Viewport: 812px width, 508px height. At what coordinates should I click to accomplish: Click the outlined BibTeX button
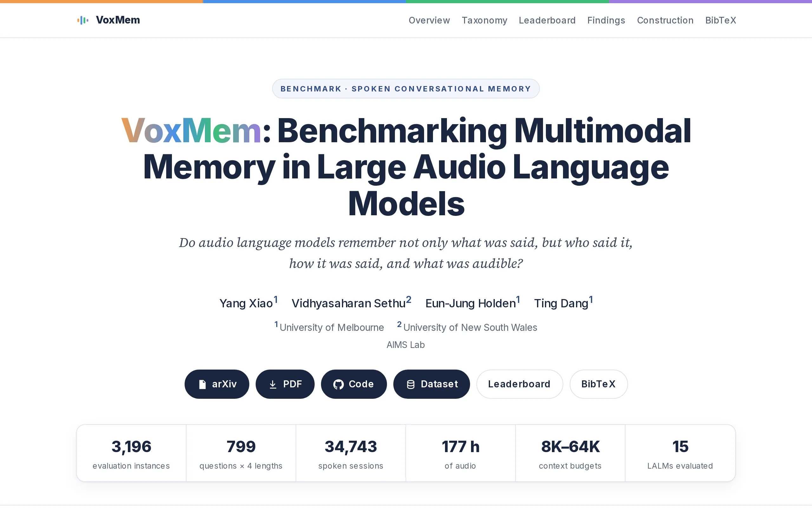[598, 384]
